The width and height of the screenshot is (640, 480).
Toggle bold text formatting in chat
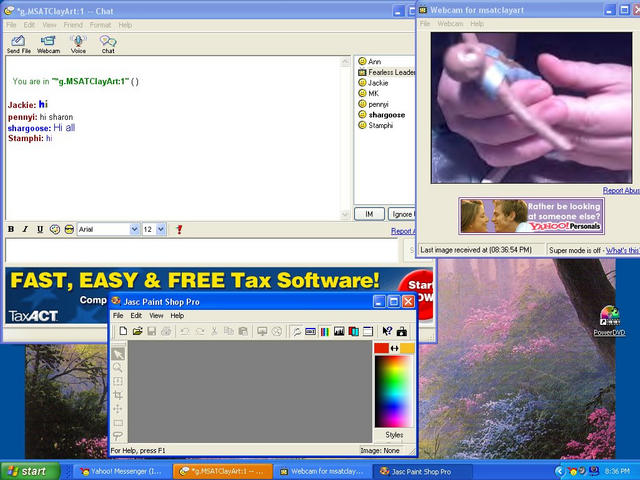click(11, 229)
